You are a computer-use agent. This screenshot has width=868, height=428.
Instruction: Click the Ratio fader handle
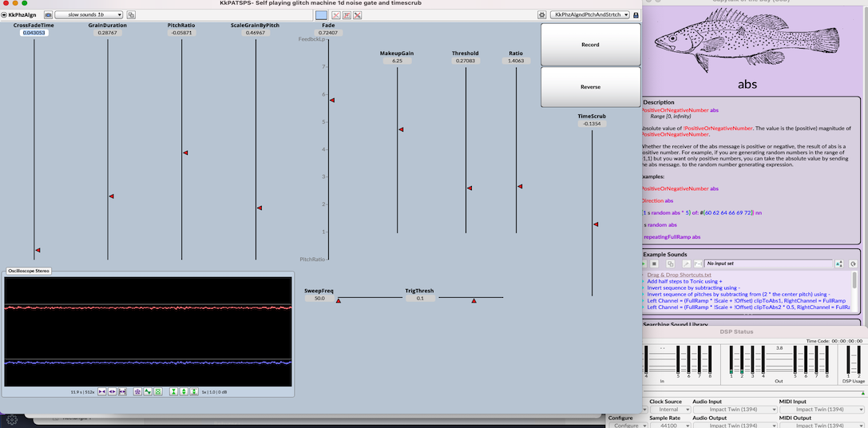point(520,187)
